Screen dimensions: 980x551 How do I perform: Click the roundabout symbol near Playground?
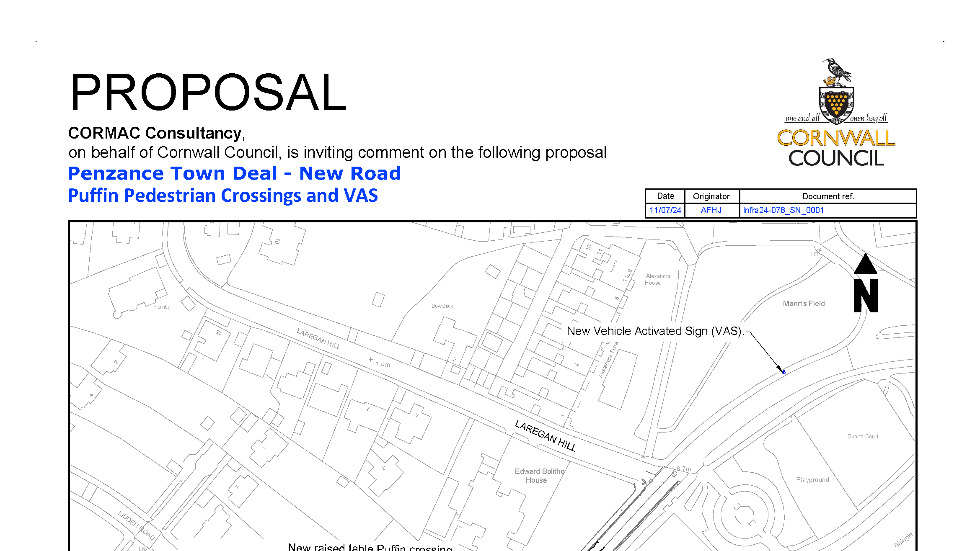pyautogui.click(x=745, y=515)
